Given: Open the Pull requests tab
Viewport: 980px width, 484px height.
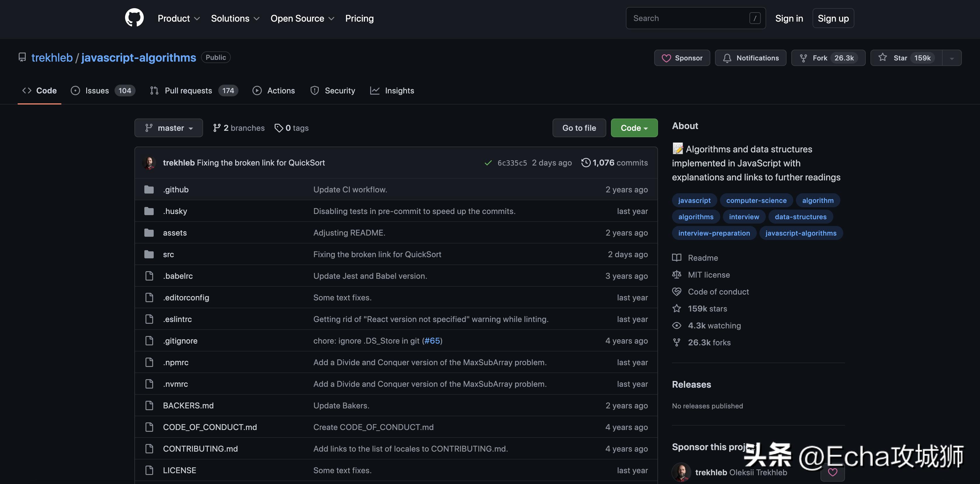Looking at the screenshot, I should 194,90.
